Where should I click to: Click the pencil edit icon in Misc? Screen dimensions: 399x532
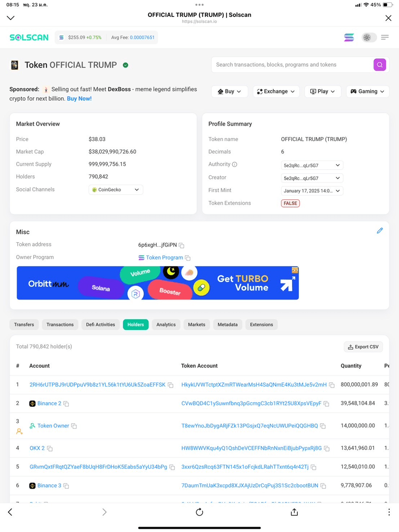click(x=380, y=231)
